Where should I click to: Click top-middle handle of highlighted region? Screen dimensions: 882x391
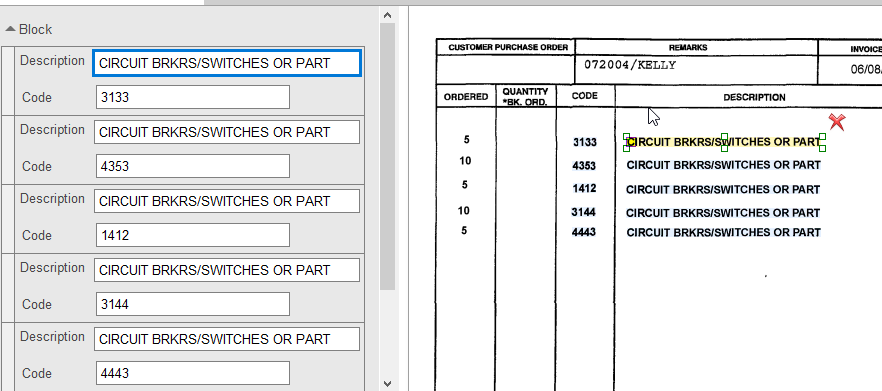724,136
